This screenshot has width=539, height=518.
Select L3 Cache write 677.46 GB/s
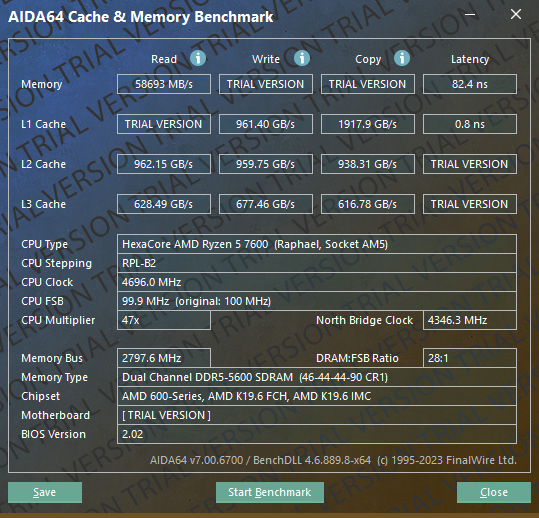(266, 204)
